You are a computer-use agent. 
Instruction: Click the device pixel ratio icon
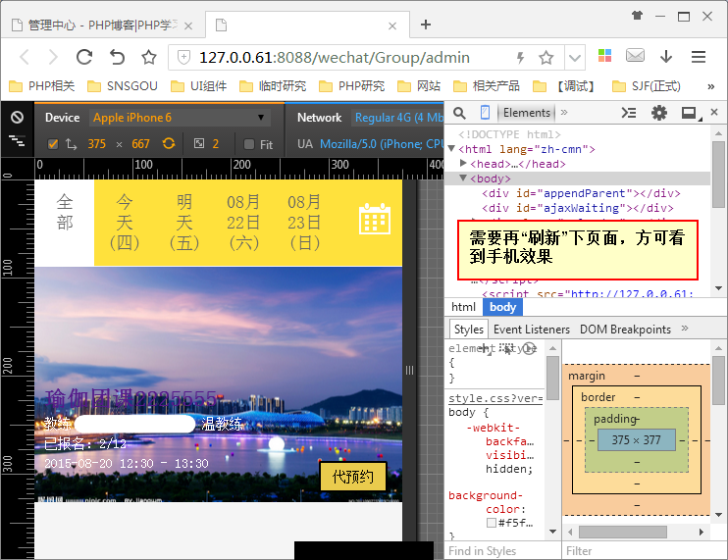tap(199, 143)
